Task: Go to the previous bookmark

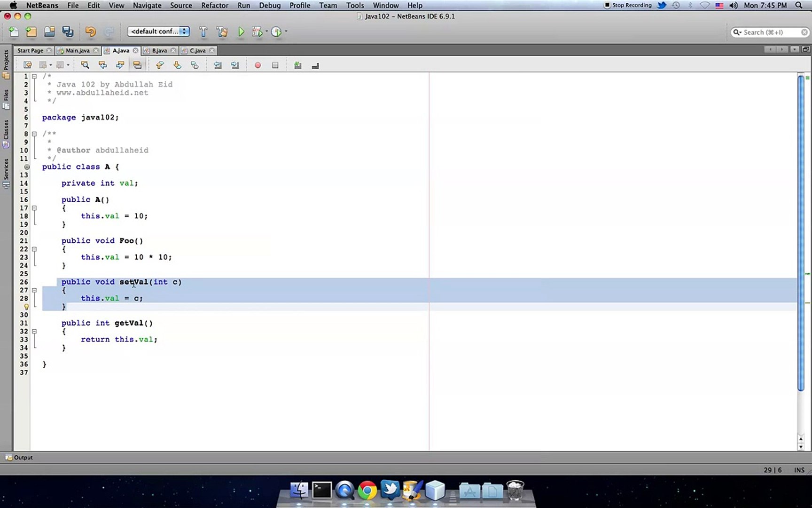Action: click(x=160, y=65)
